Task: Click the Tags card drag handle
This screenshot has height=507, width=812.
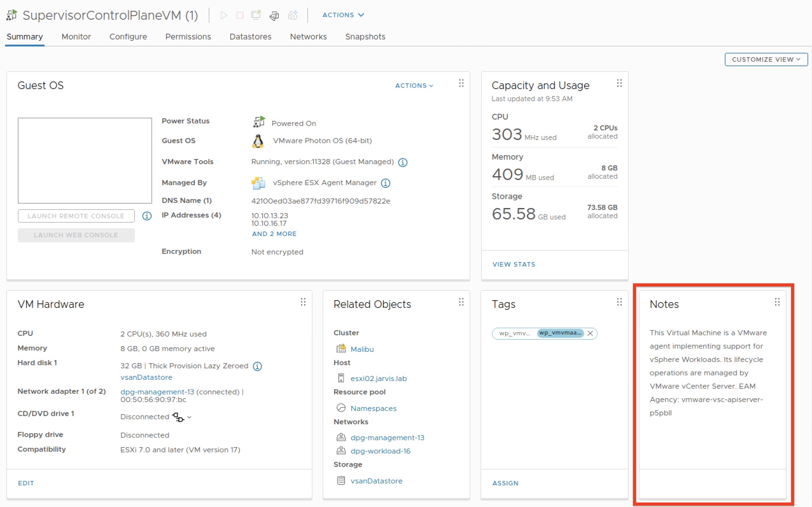Action: pos(619,302)
